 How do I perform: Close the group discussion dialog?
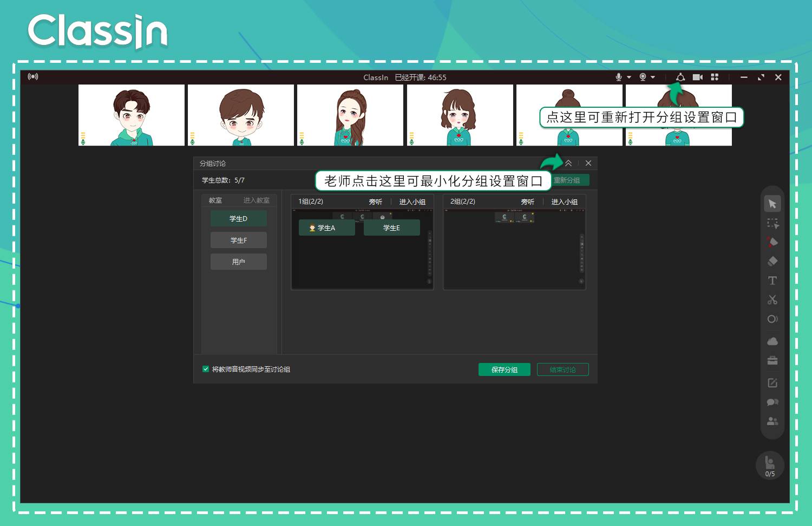[x=588, y=163]
